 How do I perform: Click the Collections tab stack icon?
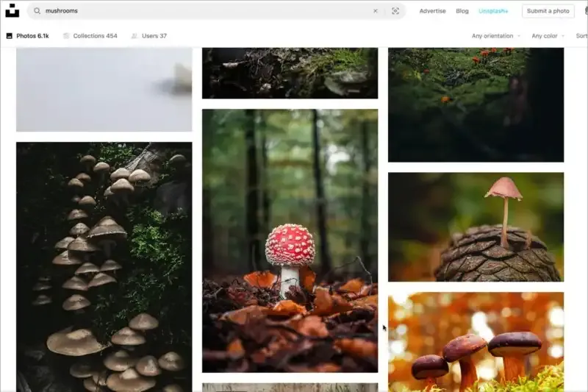click(x=66, y=35)
